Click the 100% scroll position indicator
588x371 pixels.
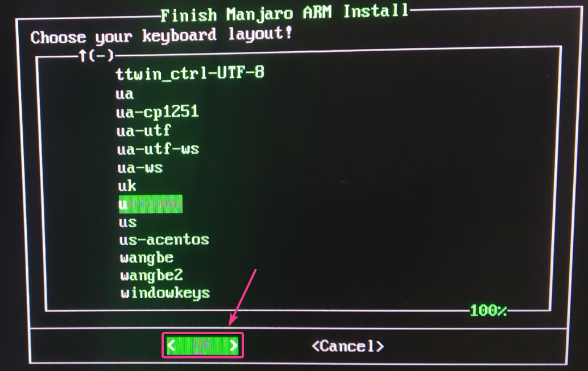coord(488,311)
